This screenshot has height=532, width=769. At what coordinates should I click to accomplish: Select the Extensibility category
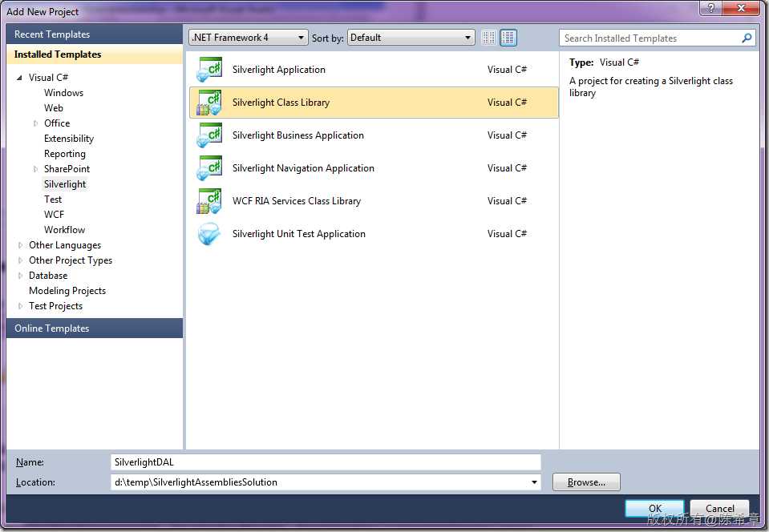pos(69,139)
